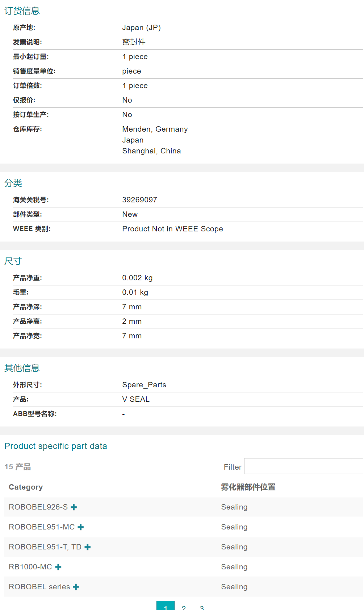Select page 1 in pagination

166,606
